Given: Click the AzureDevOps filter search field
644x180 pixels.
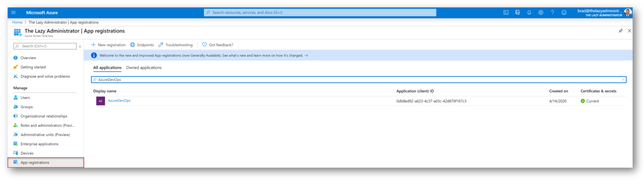Looking at the screenshot, I should [358, 80].
